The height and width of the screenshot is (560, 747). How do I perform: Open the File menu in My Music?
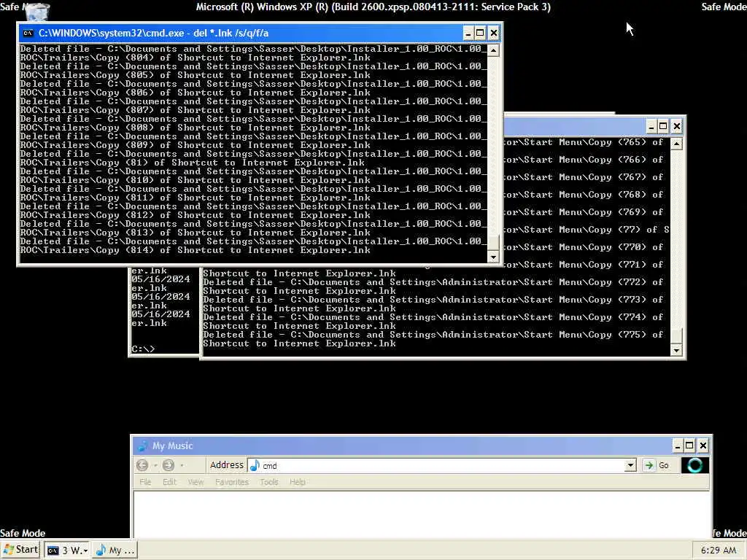point(145,482)
